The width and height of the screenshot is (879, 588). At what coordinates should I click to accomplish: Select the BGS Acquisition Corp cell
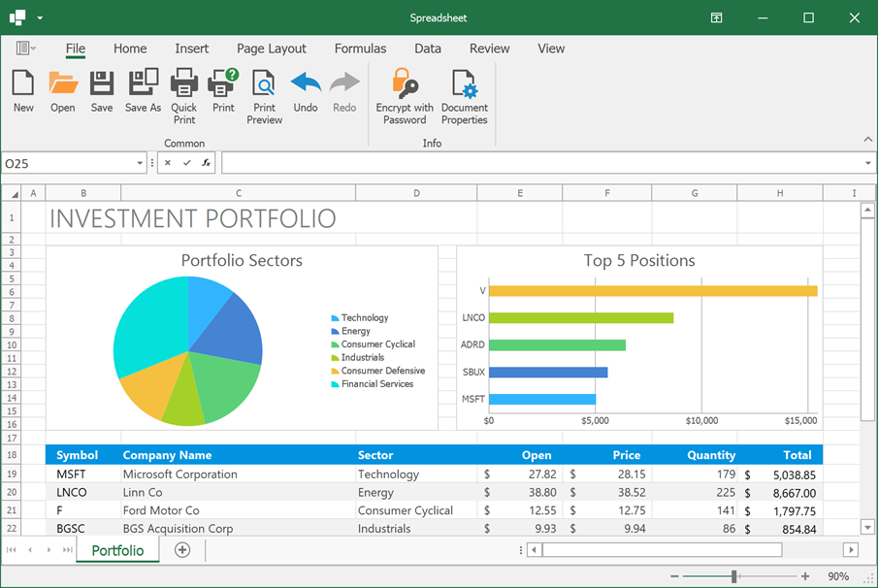tap(239, 528)
